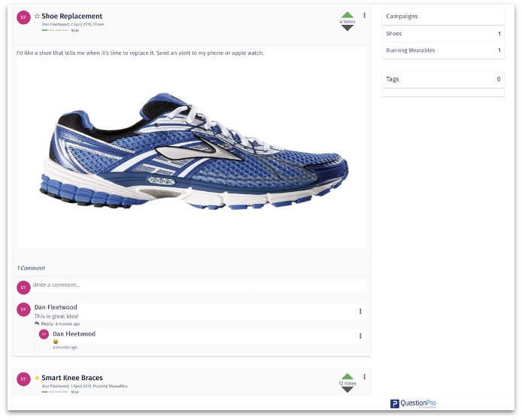Click Dan Fleetwood avatar on first comment
This screenshot has width=522, height=420.
click(x=23, y=309)
